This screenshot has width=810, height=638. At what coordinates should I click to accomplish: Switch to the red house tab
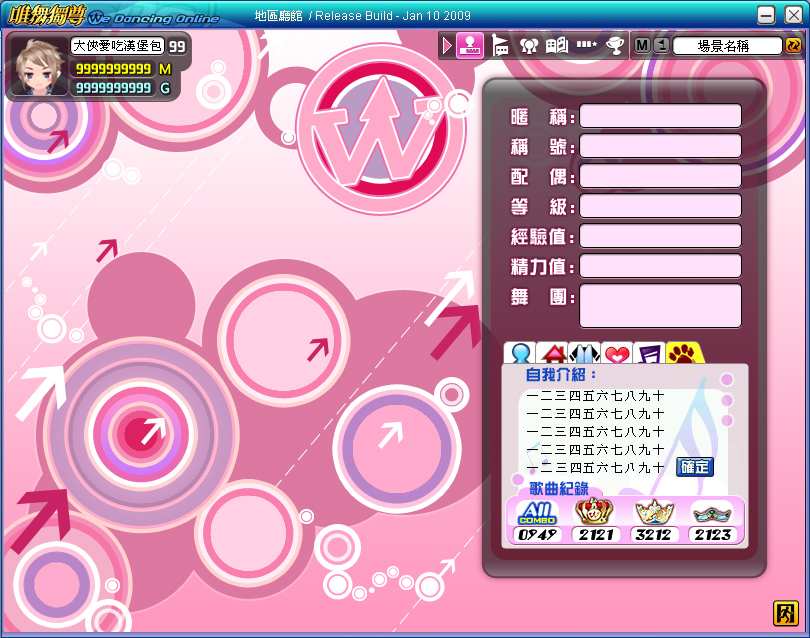click(553, 353)
